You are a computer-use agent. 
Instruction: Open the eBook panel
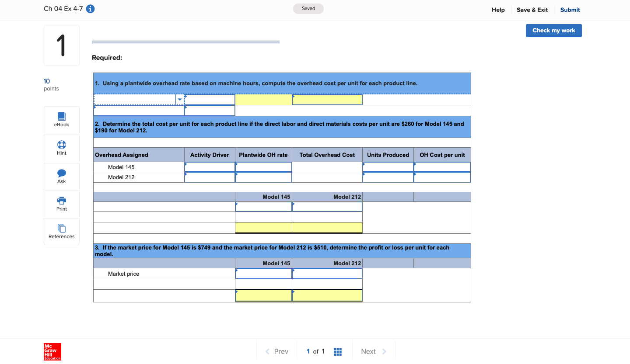coord(61,119)
